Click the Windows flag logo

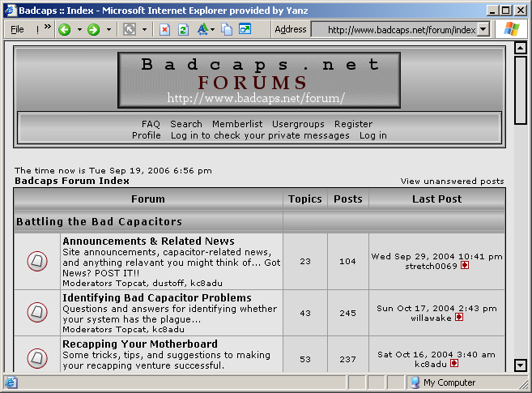(512, 29)
